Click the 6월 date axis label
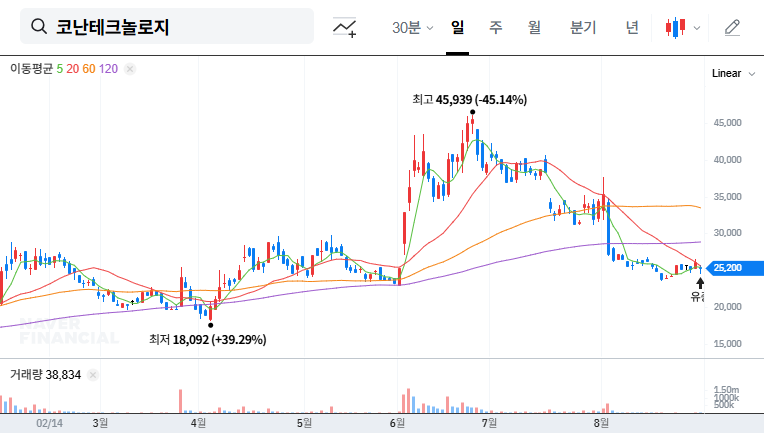The height and width of the screenshot is (433, 764). click(x=397, y=423)
